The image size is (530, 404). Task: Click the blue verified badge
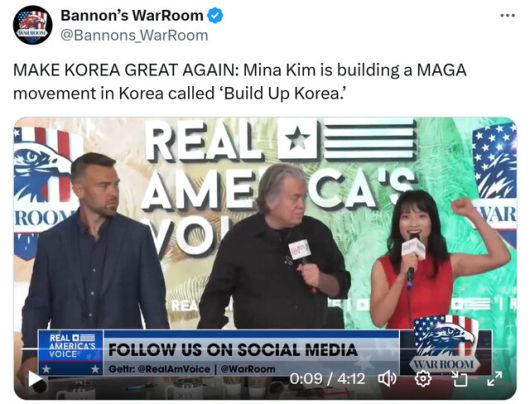(x=215, y=16)
